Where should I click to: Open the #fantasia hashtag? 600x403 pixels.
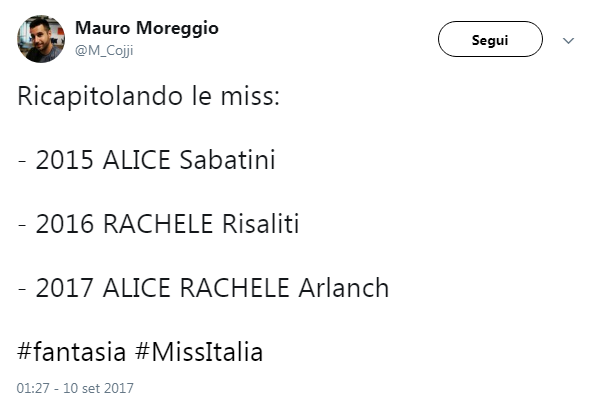coord(72,352)
